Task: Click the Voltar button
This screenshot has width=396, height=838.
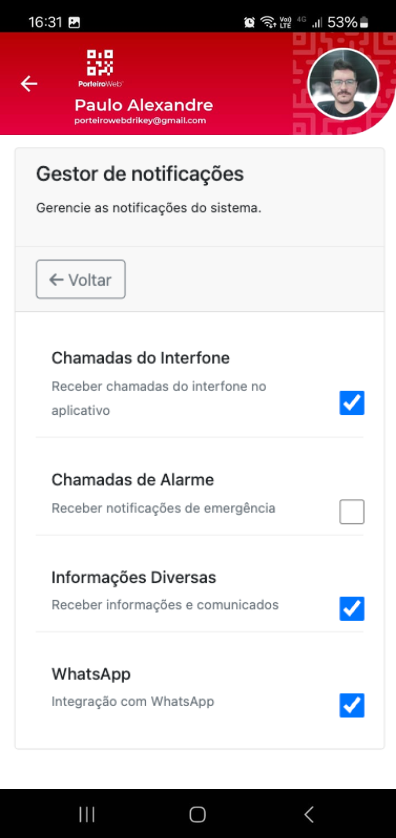Action: coord(81,280)
